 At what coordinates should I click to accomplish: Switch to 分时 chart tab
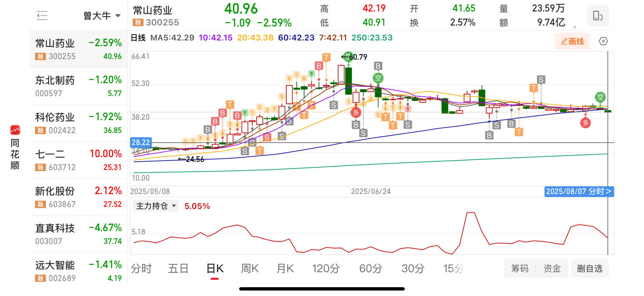pos(141,269)
